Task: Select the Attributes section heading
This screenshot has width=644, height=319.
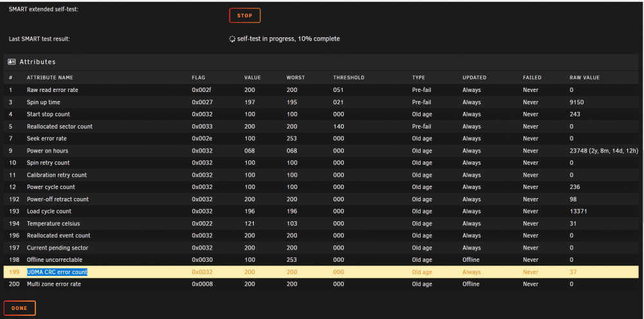Action: pyautogui.click(x=37, y=62)
